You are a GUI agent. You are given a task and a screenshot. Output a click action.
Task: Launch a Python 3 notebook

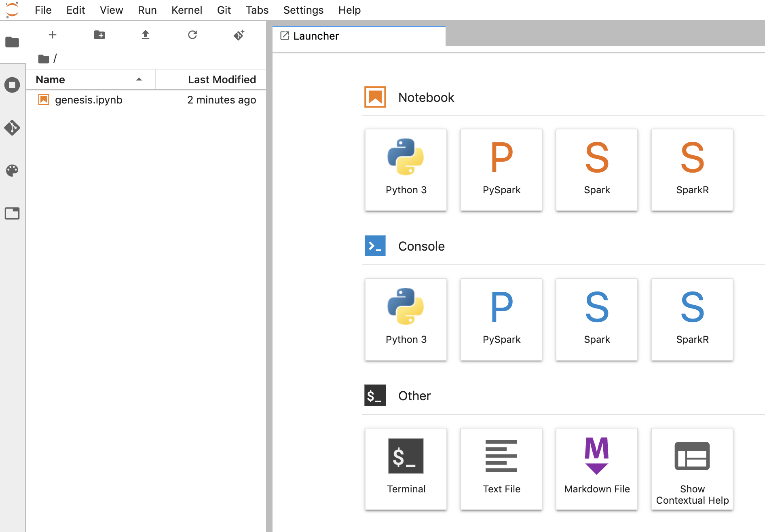[406, 170]
